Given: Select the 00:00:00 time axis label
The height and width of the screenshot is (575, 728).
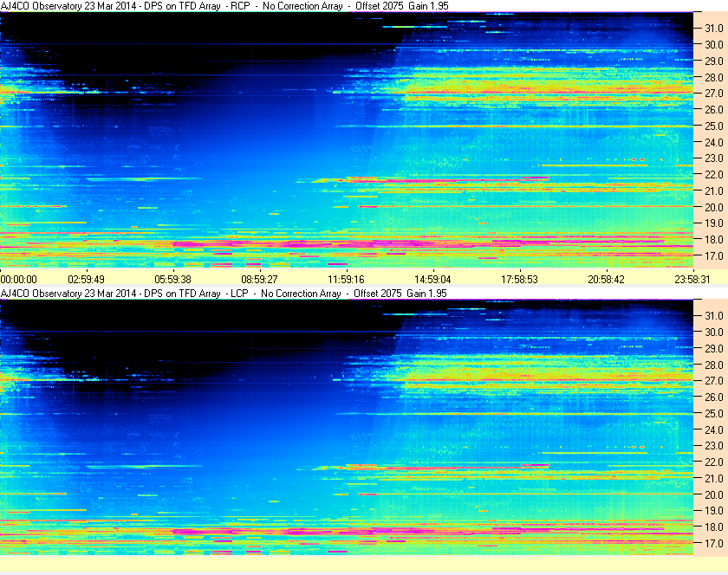Looking at the screenshot, I should 18,280.
